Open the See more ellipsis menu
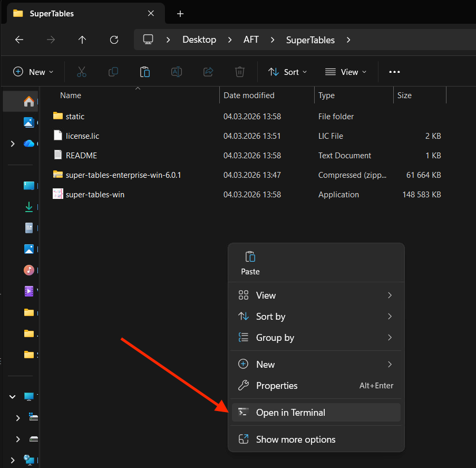This screenshot has width=476, height=468. (394, 72)
